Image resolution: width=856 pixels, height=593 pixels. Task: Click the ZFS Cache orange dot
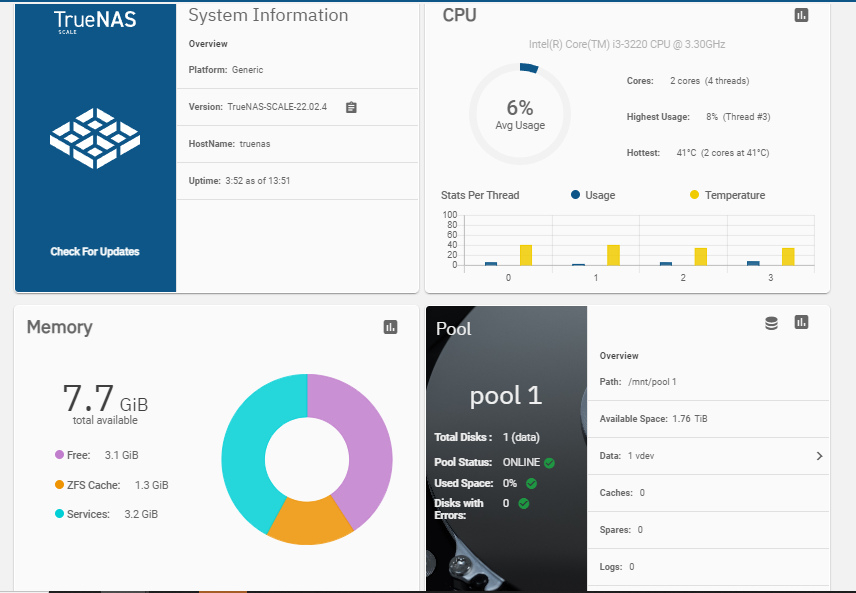[x=60, y=484]
